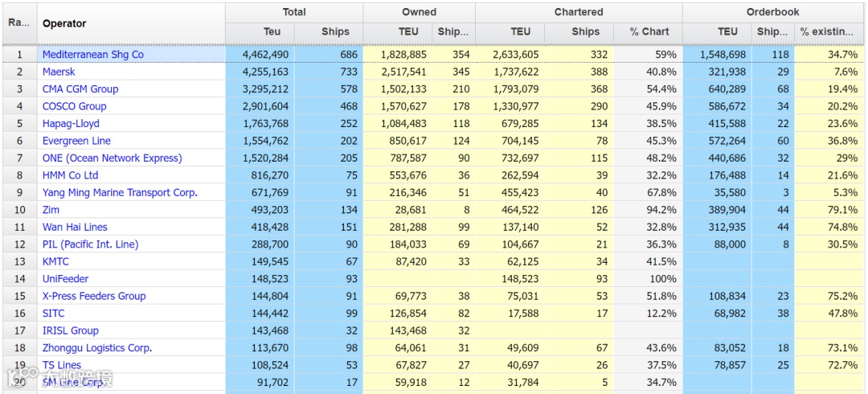Open the Hapag-Lloyd operator link
Viewport: 868px width, 394px height.
click(71, 123)
